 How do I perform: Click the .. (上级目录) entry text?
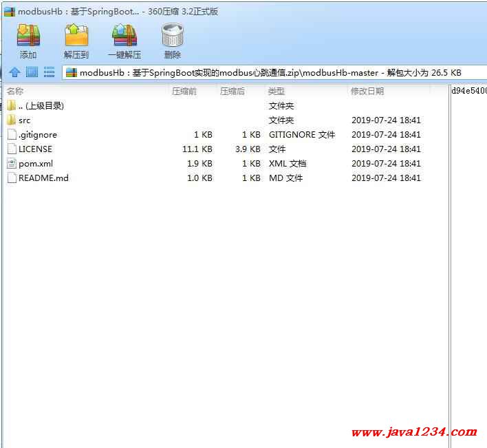tap(41, 106)
